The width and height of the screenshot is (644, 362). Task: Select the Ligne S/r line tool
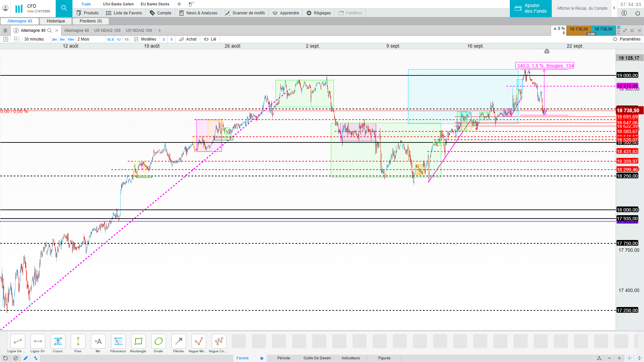click(38, 342)
